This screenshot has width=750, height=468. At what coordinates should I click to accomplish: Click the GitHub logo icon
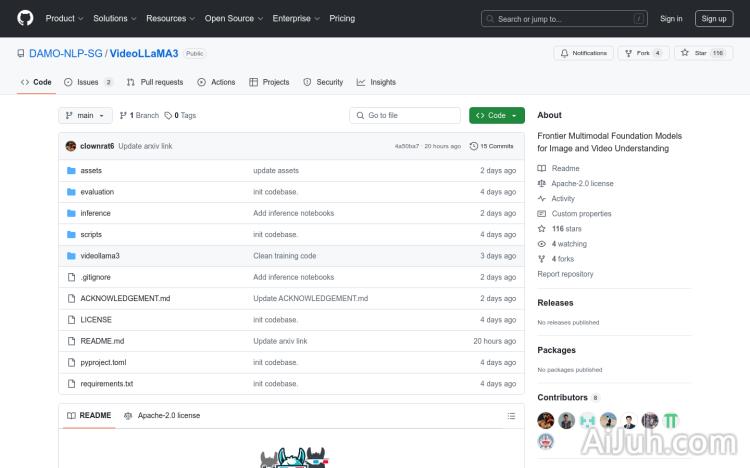click(x=25, y=18)
